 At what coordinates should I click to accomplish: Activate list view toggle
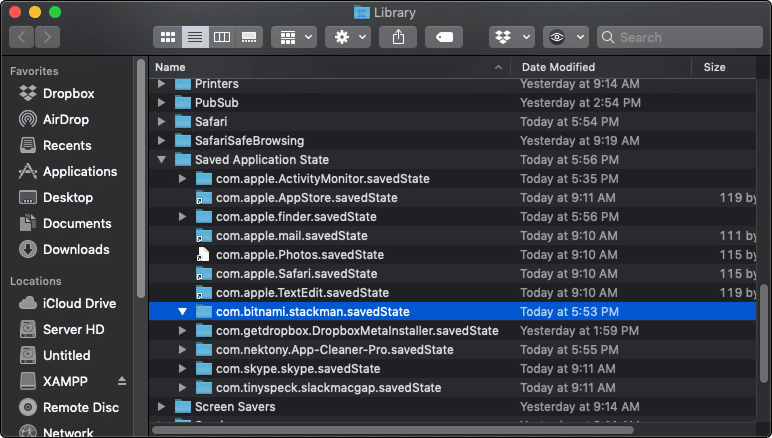click(195, 37)
